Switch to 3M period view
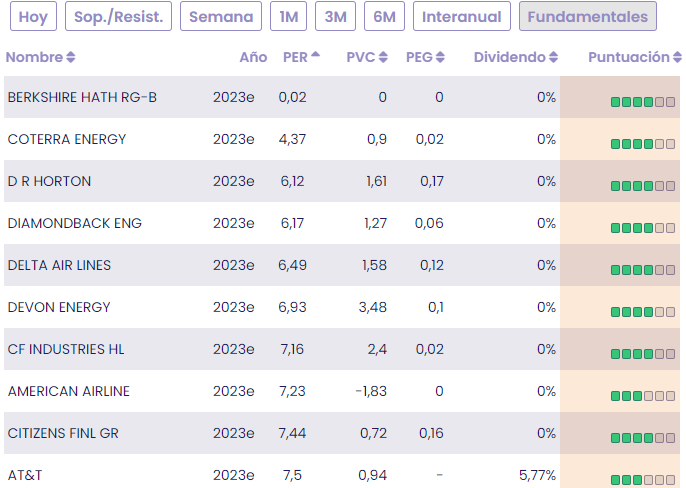 334,17
